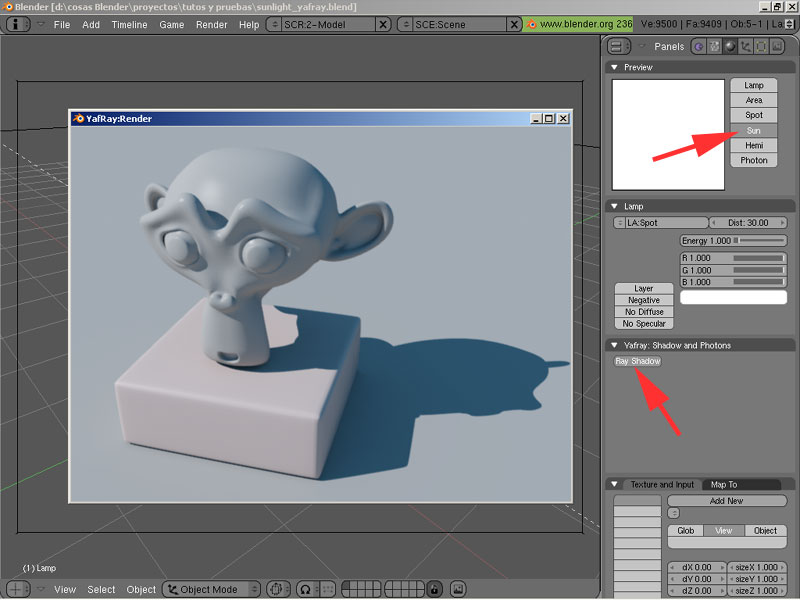This screenshot has width=800, height=600.
Task: Open the SCE:Scene browse dropdown
Action: (x=406, y=24)
